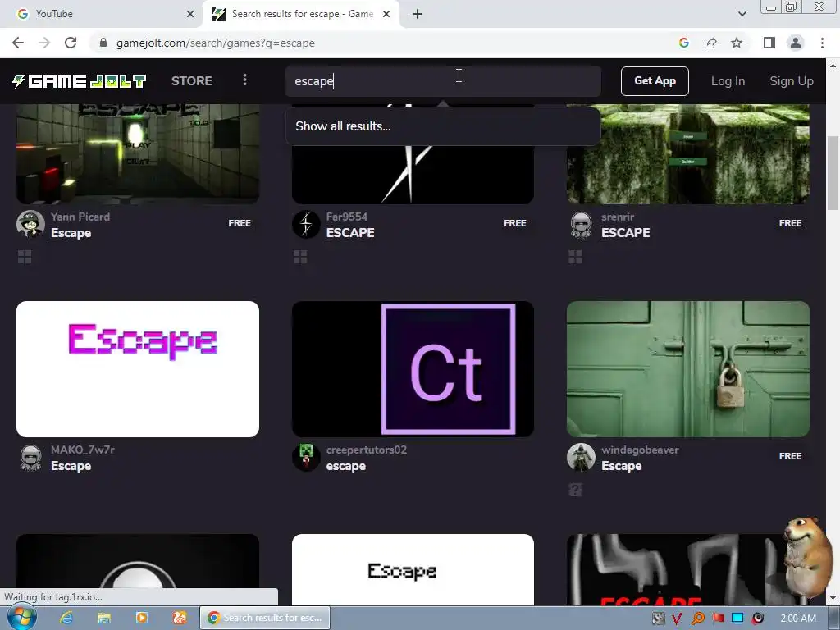Go to the STORE page

click(x=192, y=81)
